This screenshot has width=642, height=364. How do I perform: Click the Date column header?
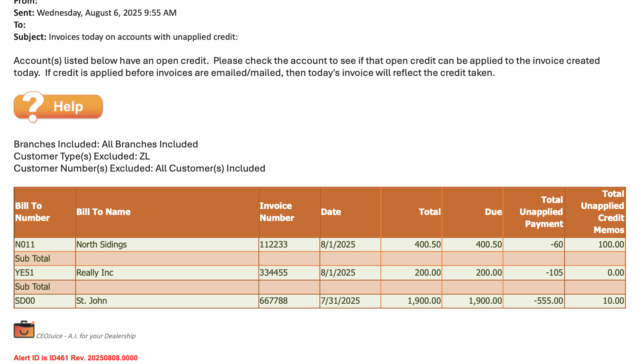pyautogui.click(x=350, y=212)
